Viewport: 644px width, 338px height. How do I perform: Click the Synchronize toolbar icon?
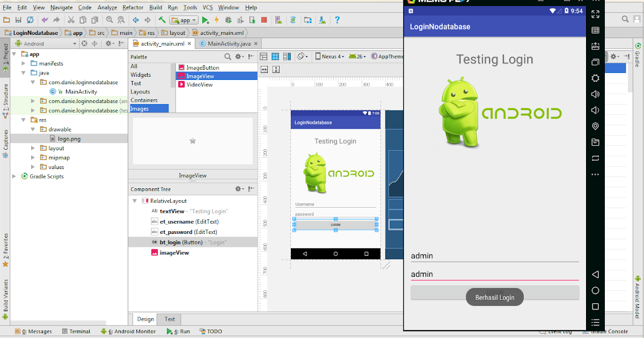[30, 20]
